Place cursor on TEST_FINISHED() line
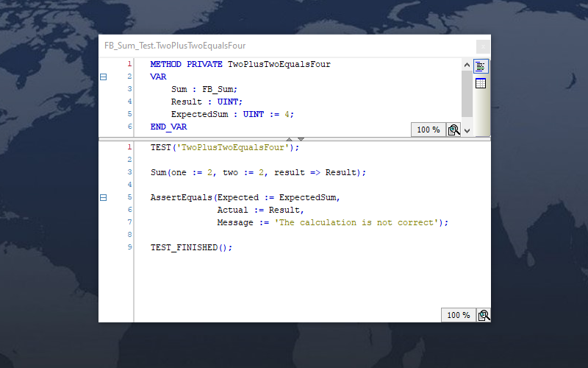Image resolution: width=588 pixels, height=368 pixels. pyautogui.click(x=191, y=247)
